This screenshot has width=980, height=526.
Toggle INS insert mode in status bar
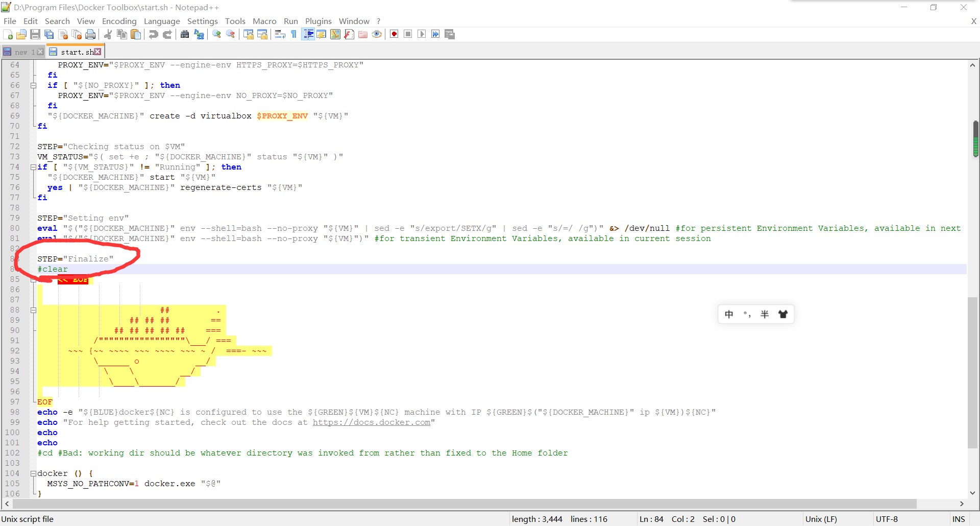tap(959, 519)
